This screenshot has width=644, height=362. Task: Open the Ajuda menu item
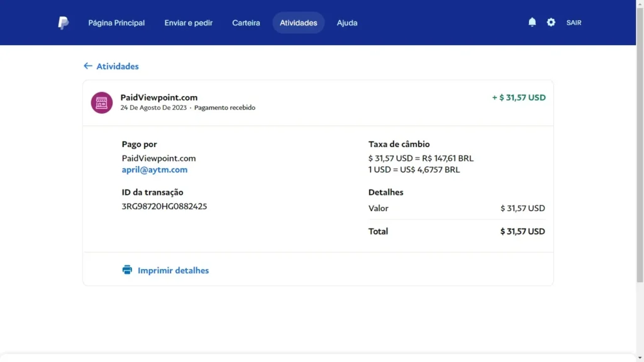point(347,23)
